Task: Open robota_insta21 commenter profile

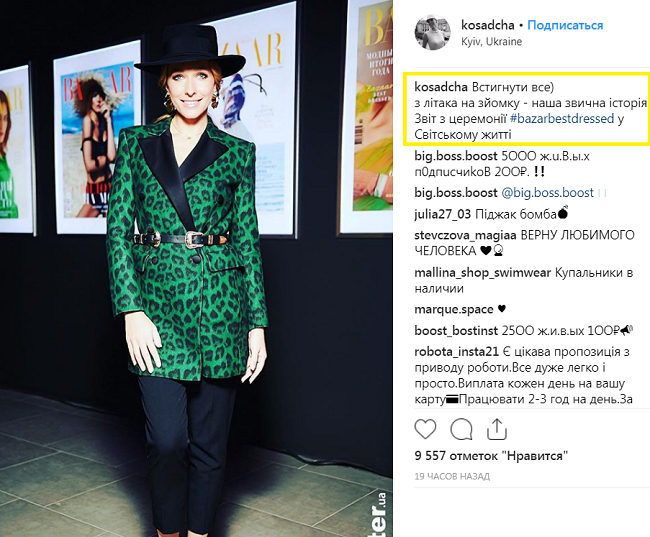Action: coord(456,352)
